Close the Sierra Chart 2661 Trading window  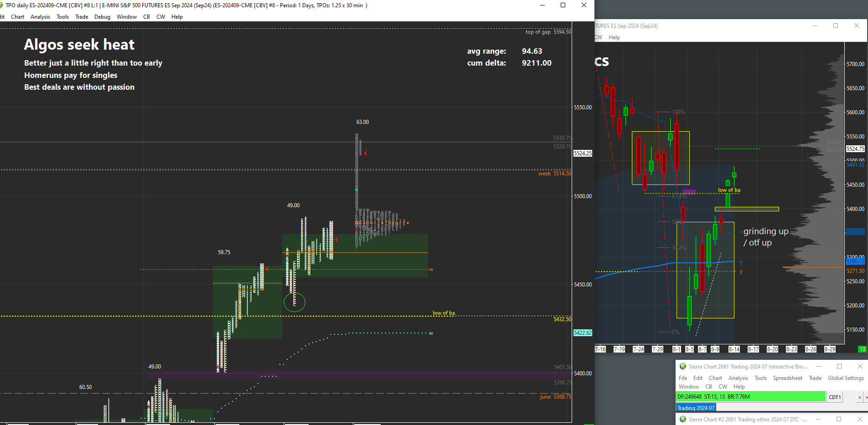(860, 366)
